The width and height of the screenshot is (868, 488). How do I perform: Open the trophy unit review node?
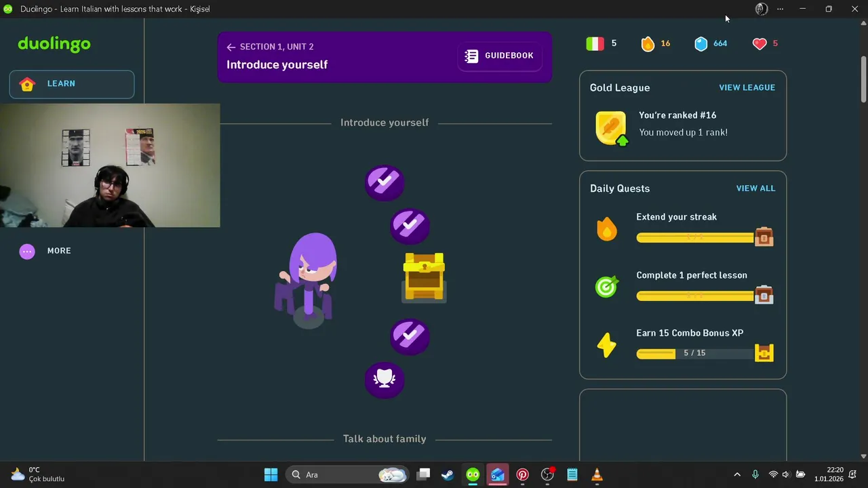[384, 380]
